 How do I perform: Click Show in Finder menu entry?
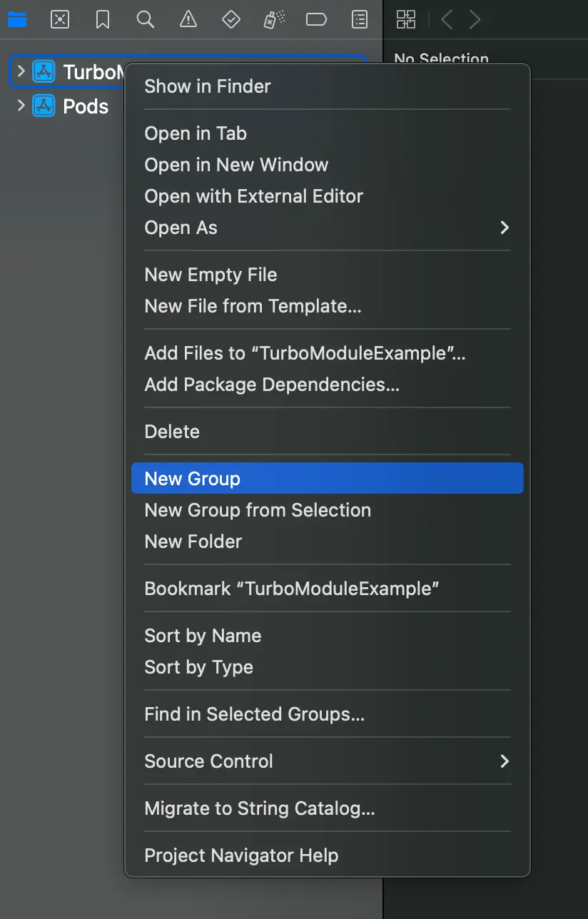click(x=207, y=86)
